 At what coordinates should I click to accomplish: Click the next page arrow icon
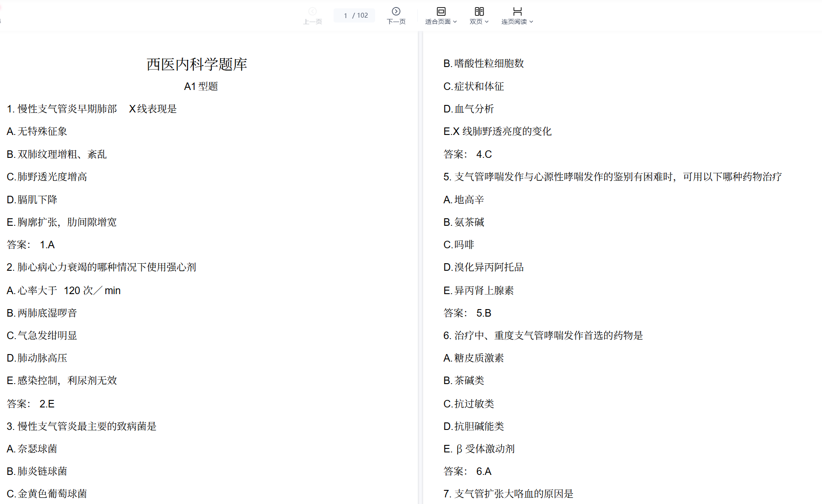[x=396, y=11]
